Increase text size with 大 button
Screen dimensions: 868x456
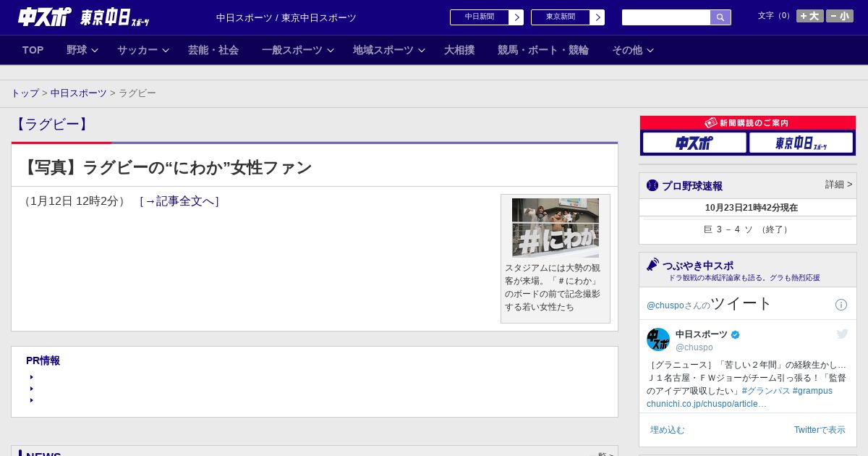pos(810,16)
